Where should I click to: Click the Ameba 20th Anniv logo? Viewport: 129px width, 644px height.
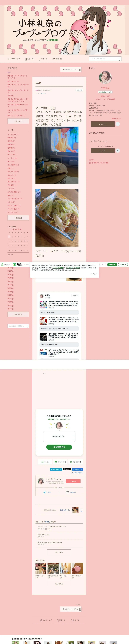(18, 264)
